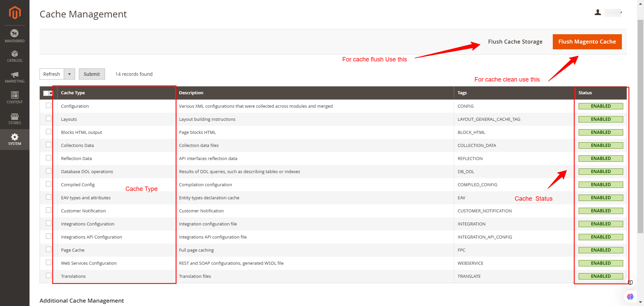Click the Flush Magento Cache button
644x306 pixels.
point(587,42)
